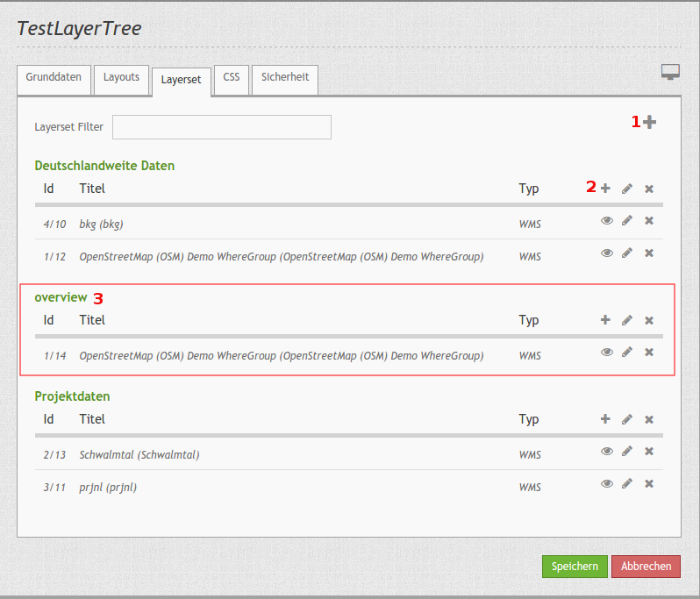Edit the Schwalmtal instance
Image resolution: width=700 pixels, height=599 pixels.
point(627,452)
